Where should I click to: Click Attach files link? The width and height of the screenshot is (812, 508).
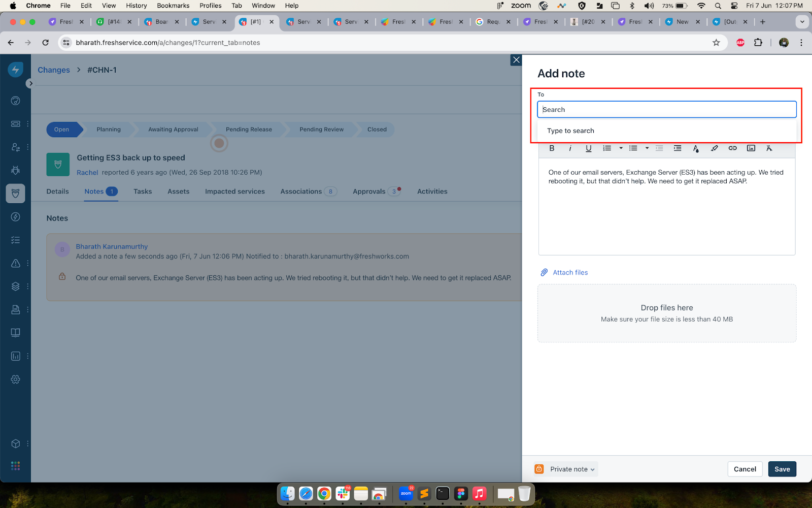point(564,273)
